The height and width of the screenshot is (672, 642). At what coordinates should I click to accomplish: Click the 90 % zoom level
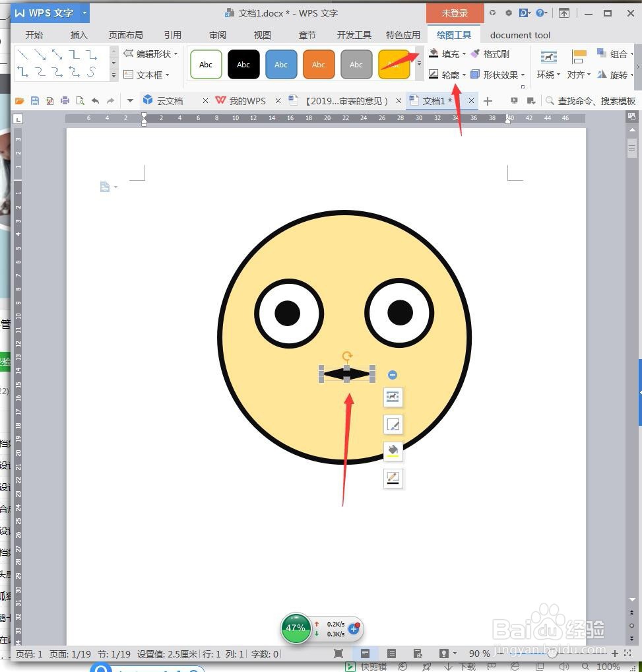479,653
